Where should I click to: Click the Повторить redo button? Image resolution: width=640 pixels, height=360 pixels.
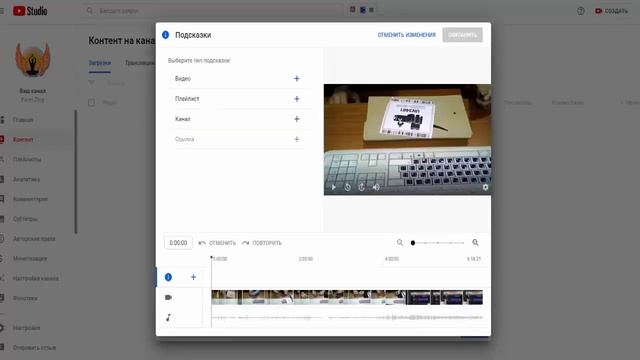click(x=262, y=243)
